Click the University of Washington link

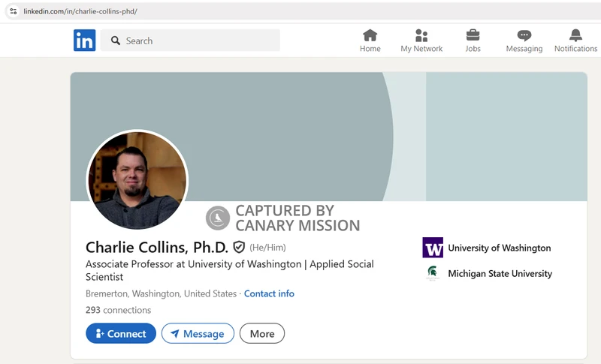[500, 248]
